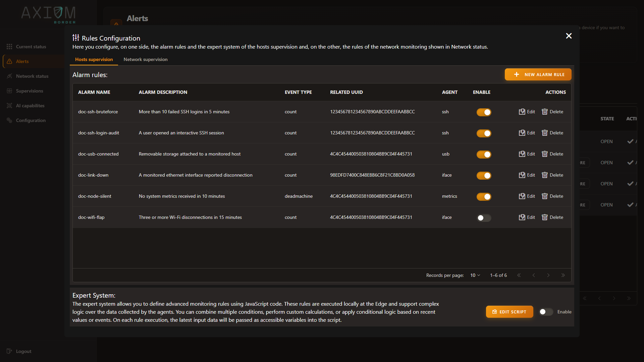Click the Network status sidebar icon
Viewport: 644px width, 362px height.
[x=9, y=76]
